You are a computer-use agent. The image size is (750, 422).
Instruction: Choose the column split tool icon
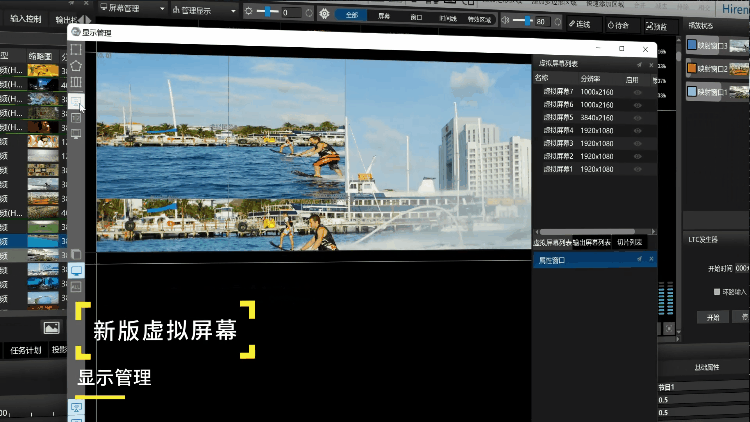point(76,82)
